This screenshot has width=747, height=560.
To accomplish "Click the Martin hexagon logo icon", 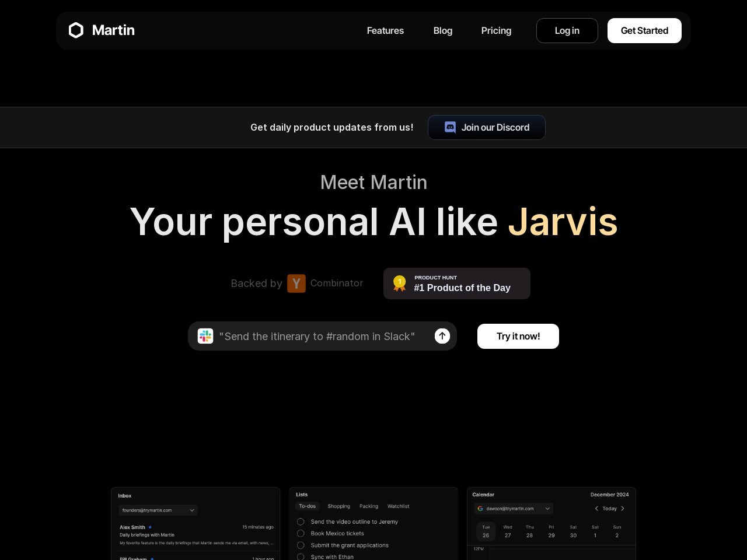I will coord(76,30).
